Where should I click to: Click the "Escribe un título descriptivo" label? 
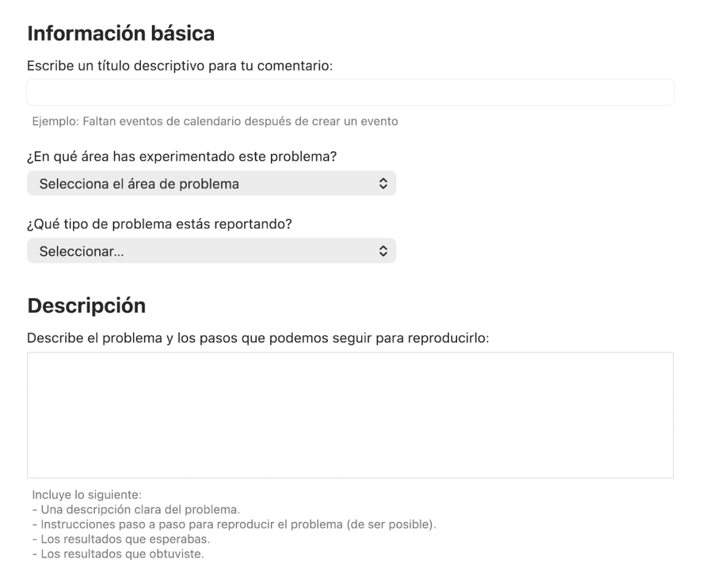pos(180,66)
